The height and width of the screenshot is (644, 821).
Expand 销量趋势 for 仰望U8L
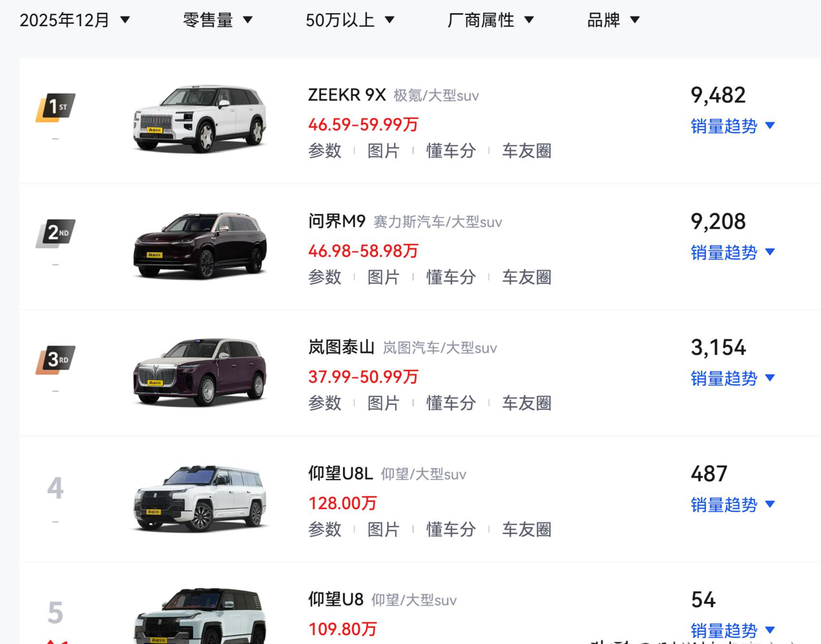[732, 505]
